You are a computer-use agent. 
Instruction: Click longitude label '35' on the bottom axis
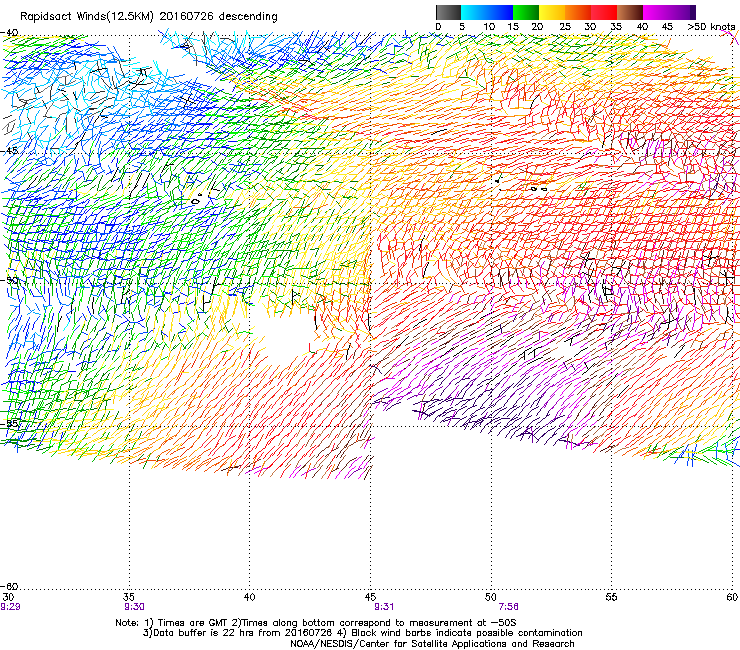(x=129, y=597)
